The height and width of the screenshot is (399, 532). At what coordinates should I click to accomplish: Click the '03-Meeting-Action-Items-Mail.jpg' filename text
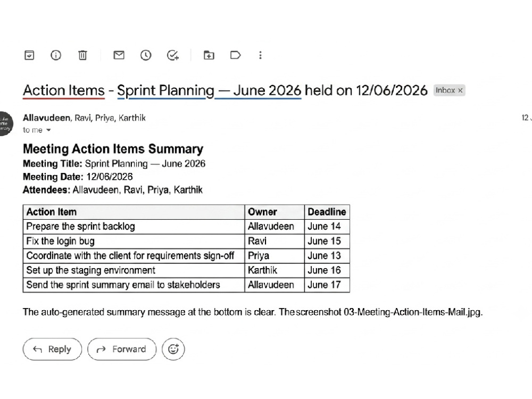[x=413, y=312]
